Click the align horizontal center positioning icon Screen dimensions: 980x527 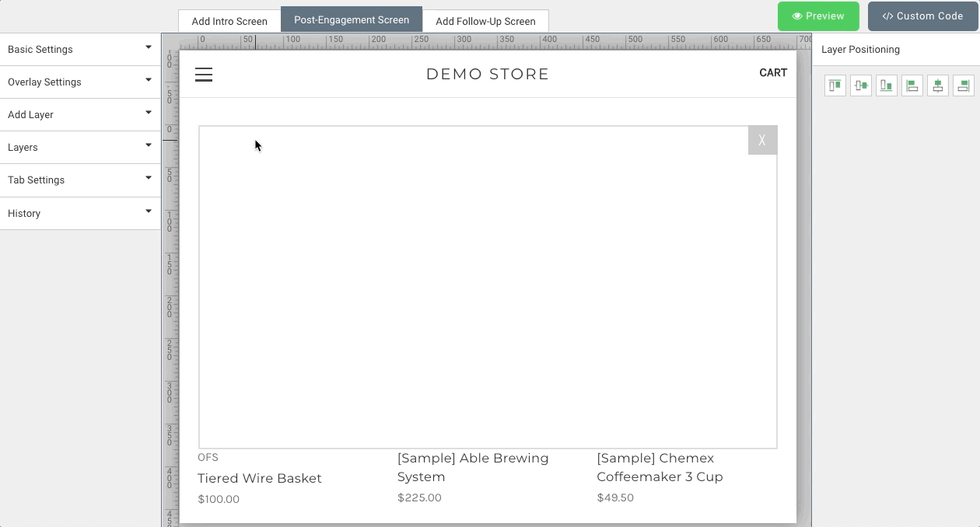pyautogui.click(x=938, y=86)
